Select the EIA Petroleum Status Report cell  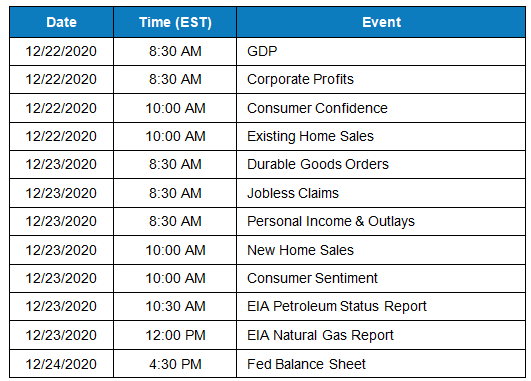(381, 306)
